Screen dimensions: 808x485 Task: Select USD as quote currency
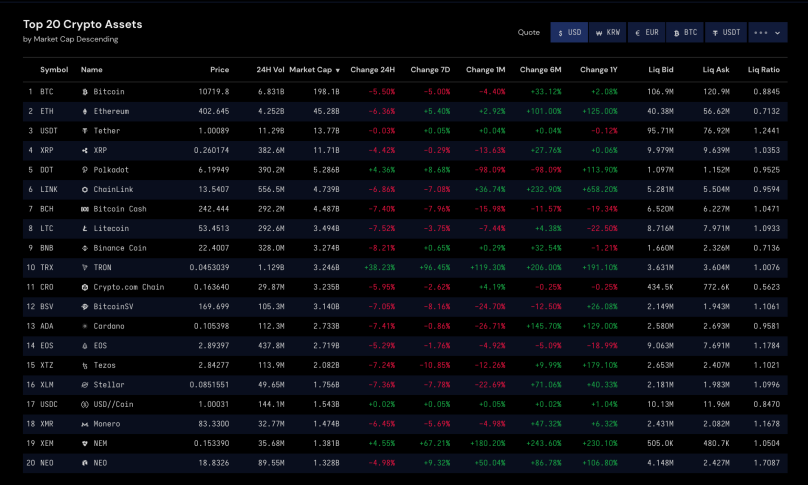[569, 32]
